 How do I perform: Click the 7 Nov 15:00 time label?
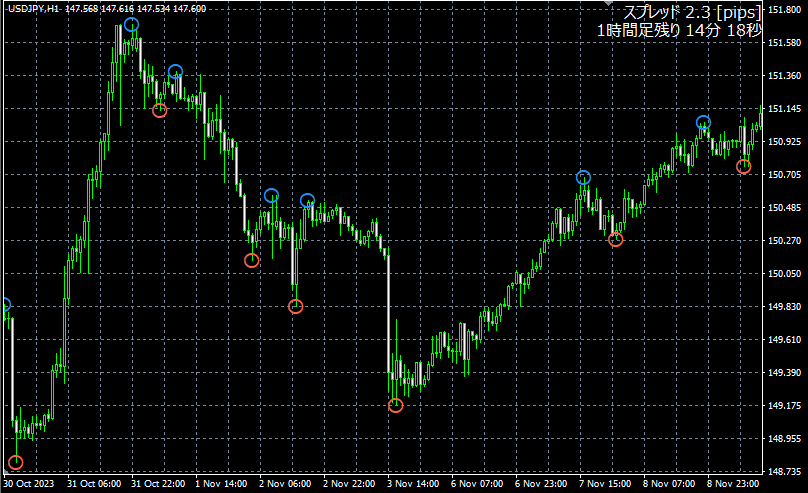(x=605, y=484)
